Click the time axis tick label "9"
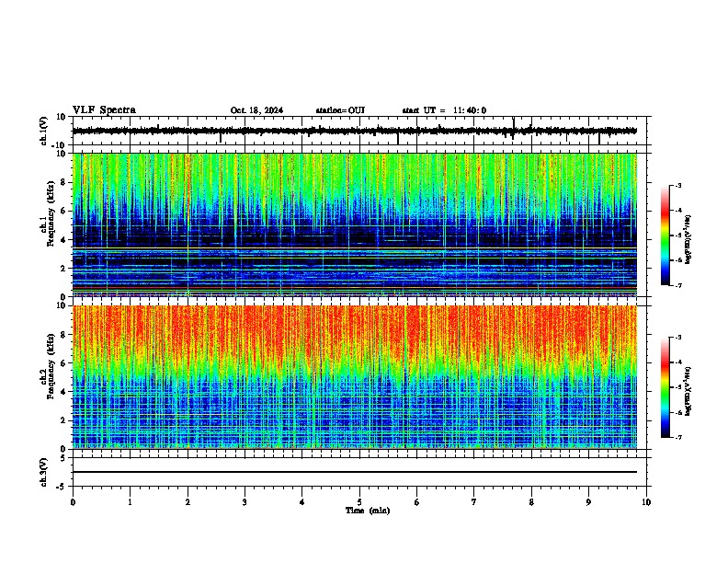Screen dimensions: 728x563 click(588, 502)
